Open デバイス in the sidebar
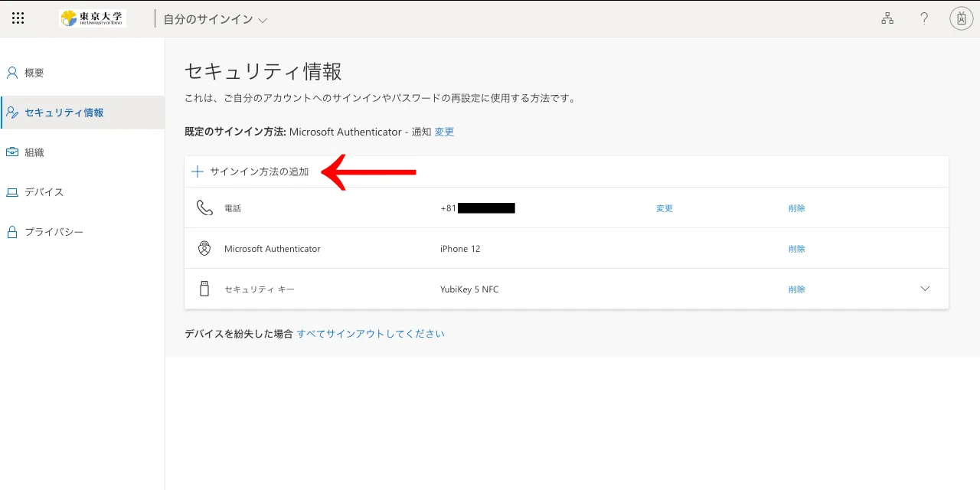 [x=44, y=192]
